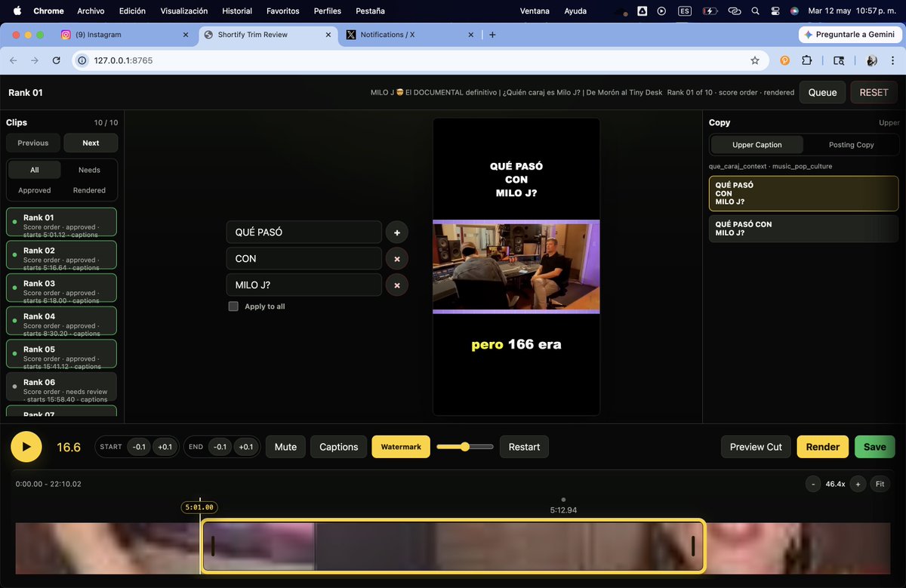
Task: Click the yellow play button
Action: pyautogui.click(x=26, y=447)
